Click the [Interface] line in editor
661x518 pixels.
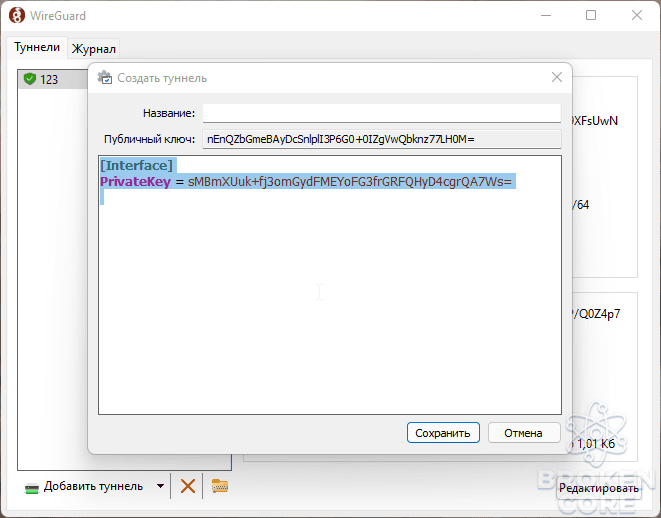coord(137,165)
